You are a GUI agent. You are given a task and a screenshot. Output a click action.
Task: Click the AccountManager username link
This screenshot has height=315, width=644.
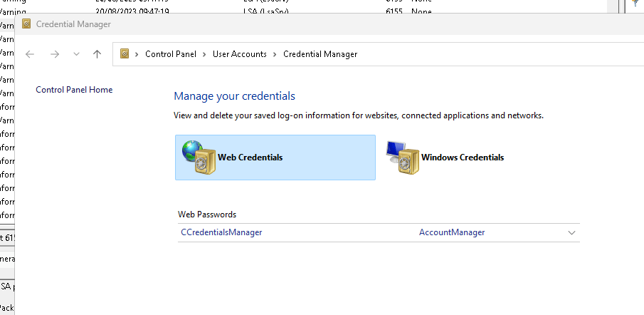tap(452, 232)
